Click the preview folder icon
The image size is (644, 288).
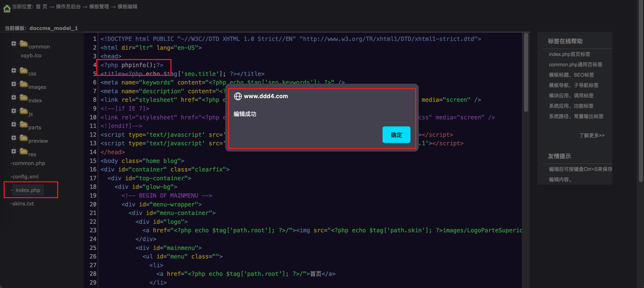pos(24,138)
